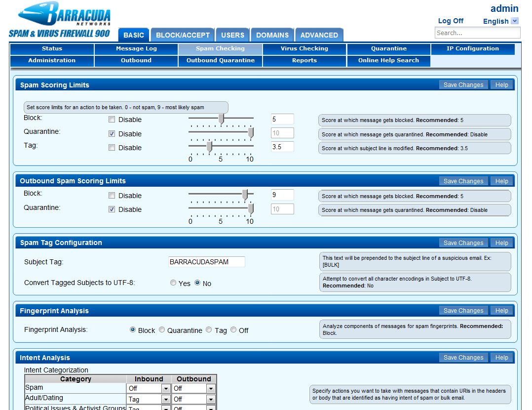Save Changes in Outbound Spam Scoring Limits
The height and width of the screenshot is (410, 532).
[x=463, y=181]
